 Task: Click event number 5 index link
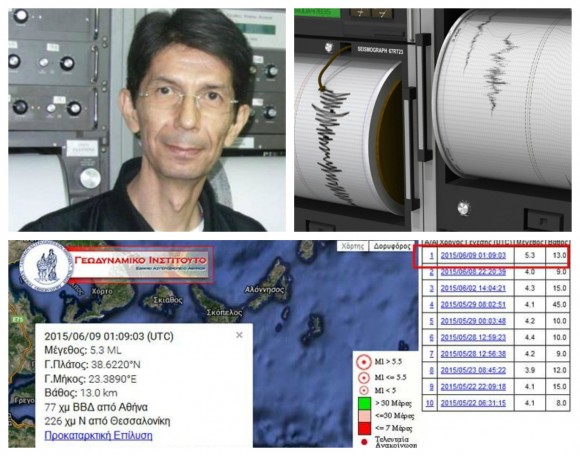point(431,321)
